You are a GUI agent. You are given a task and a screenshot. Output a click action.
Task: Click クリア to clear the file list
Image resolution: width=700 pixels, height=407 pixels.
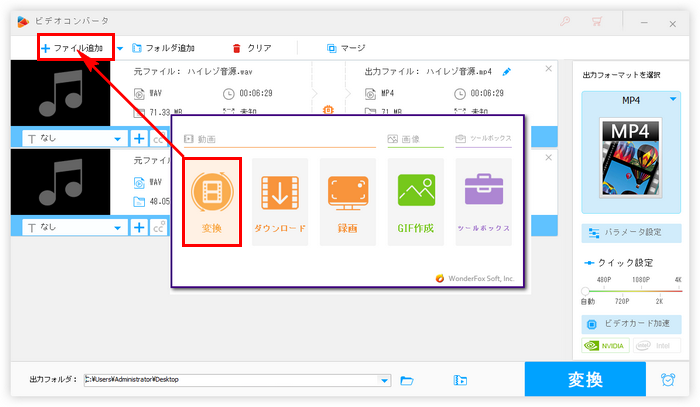tap(252, 48)
